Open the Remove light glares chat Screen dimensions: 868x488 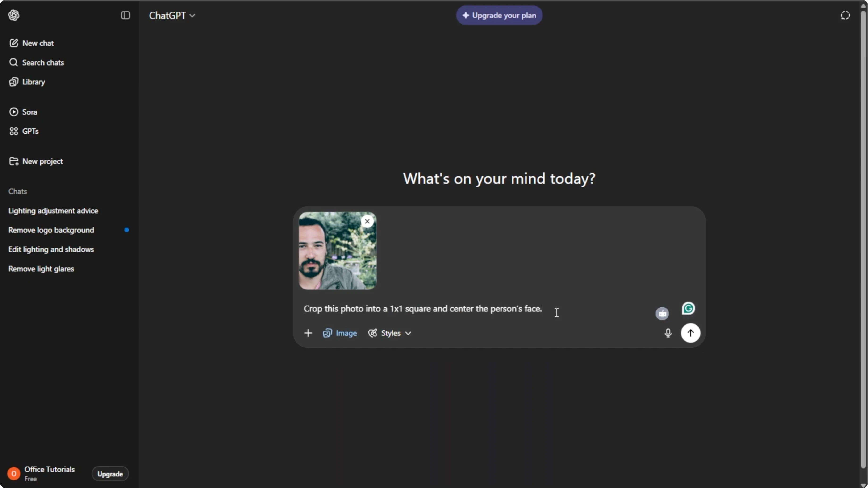[x=41, y=269]
